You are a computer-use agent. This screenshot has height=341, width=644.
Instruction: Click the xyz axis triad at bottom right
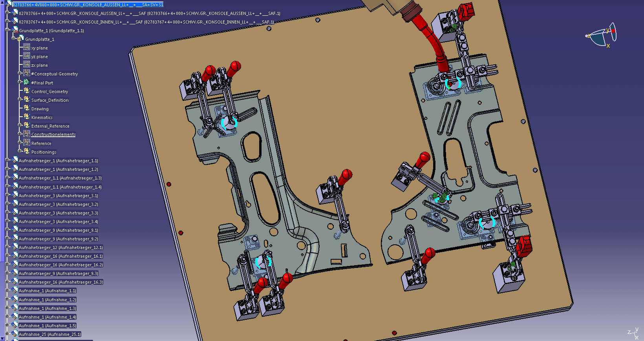coord(633,333)
